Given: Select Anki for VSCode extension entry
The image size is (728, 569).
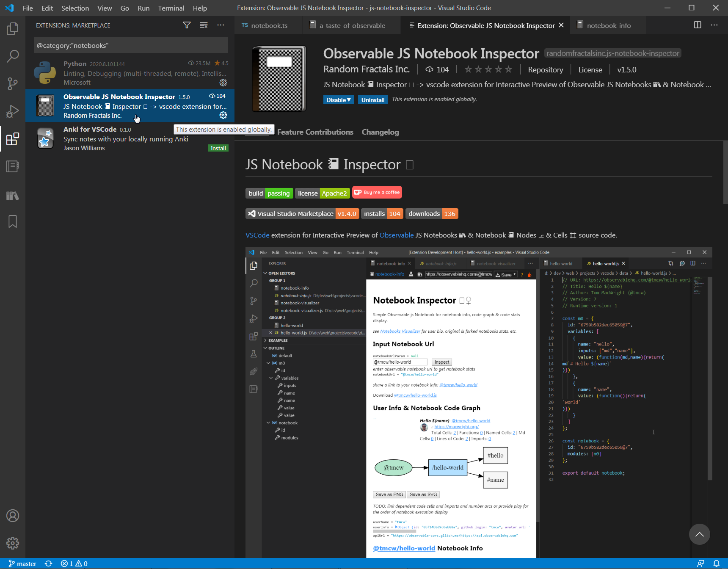Looking at the screenshot, I should (130, 138).
